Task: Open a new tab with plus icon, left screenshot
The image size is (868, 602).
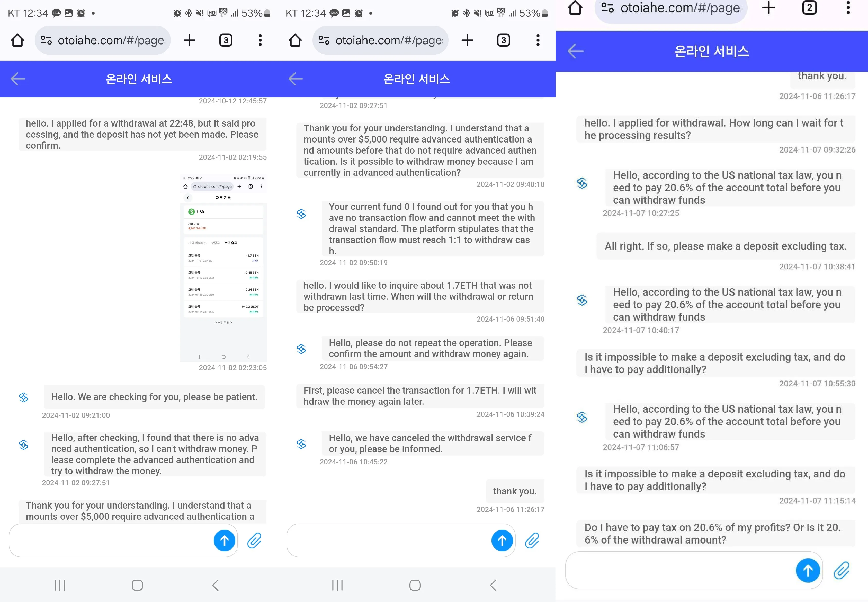Action: coord(189,40)
